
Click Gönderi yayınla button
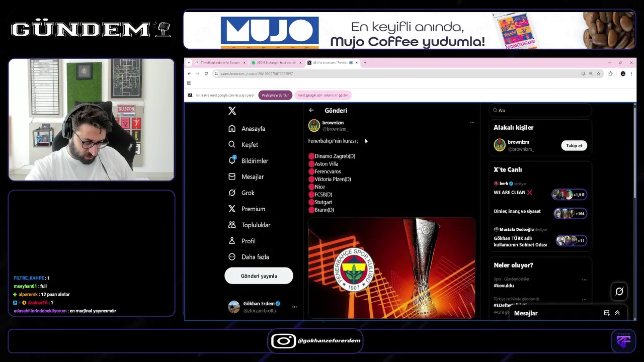[259, 276]
